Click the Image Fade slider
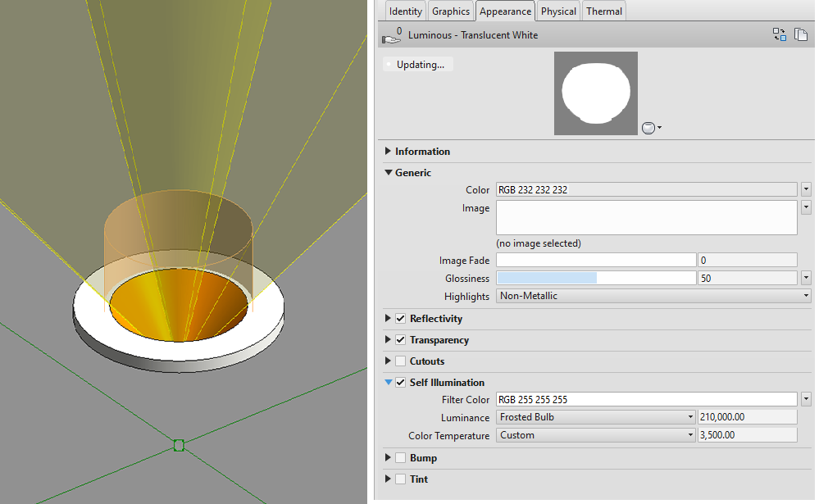Image resolution: width=828 pixels, height=504 pixels. coord(596,260)
